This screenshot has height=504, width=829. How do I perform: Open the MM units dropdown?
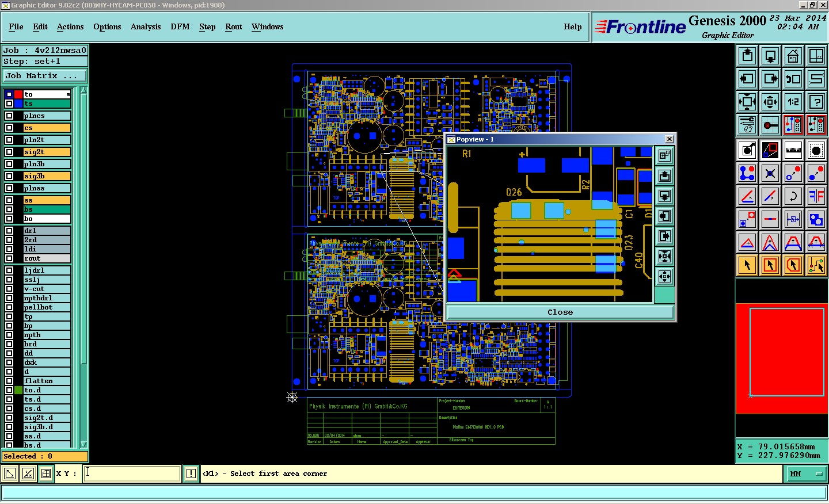pos(805,474)
